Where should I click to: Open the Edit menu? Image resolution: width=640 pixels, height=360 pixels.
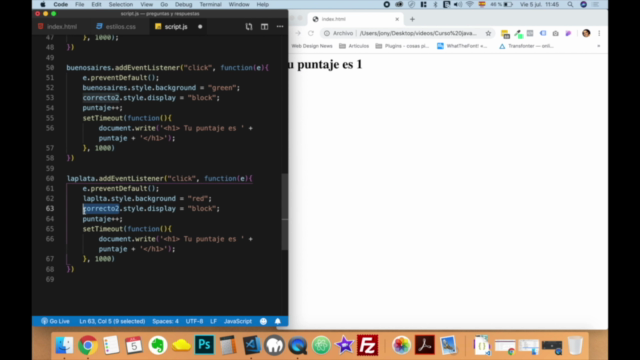[x=96, y=4]
